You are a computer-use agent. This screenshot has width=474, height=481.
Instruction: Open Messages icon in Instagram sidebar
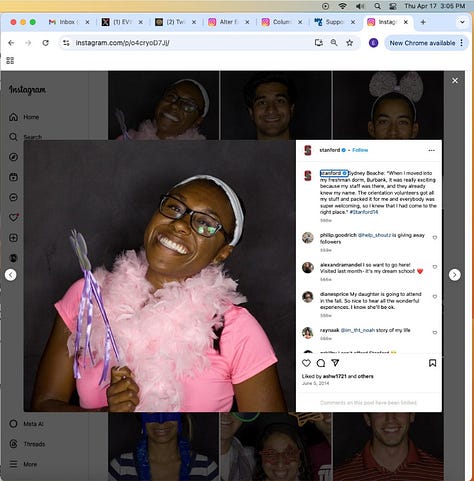13,197
